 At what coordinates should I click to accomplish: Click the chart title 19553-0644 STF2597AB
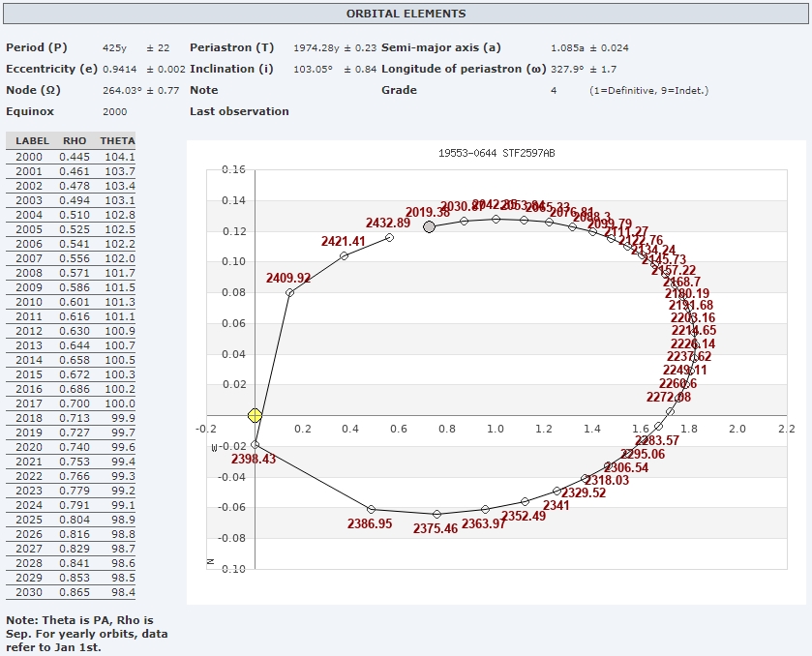[x=496, y=153]
